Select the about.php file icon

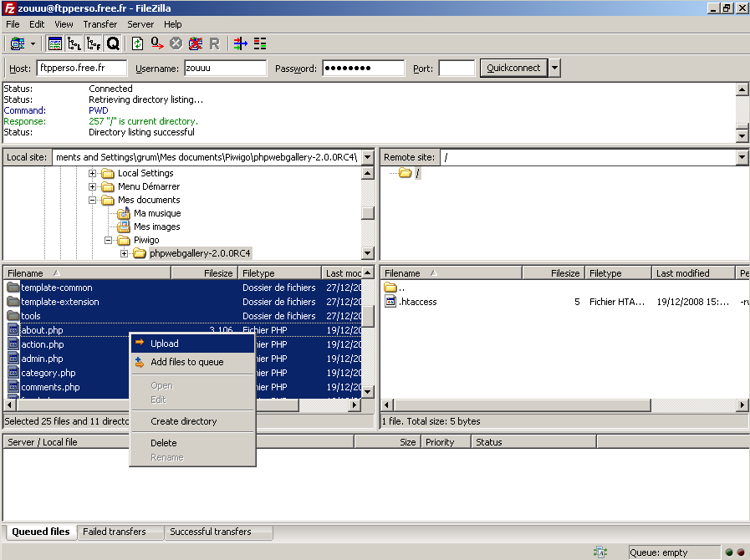(x=13, y=330)
